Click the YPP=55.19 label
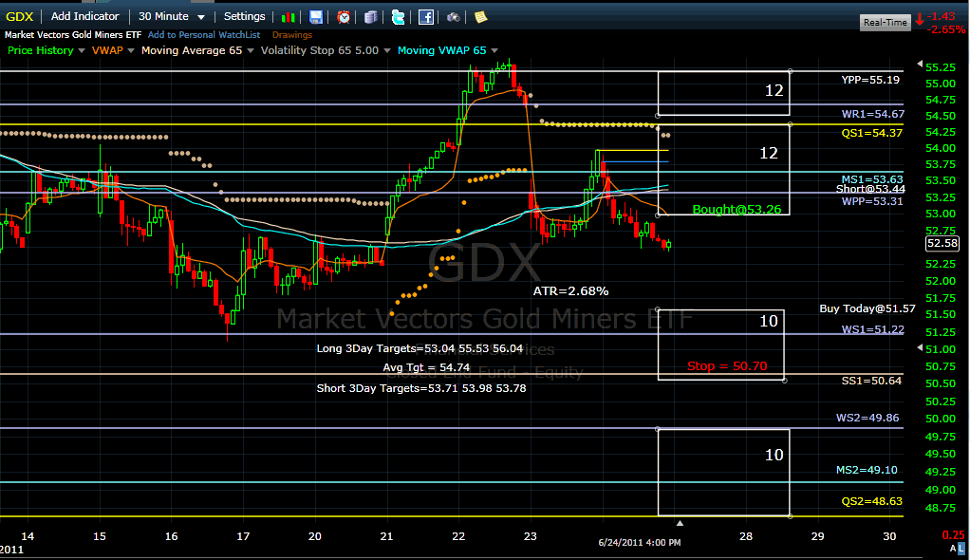 (x=870, y=80)
